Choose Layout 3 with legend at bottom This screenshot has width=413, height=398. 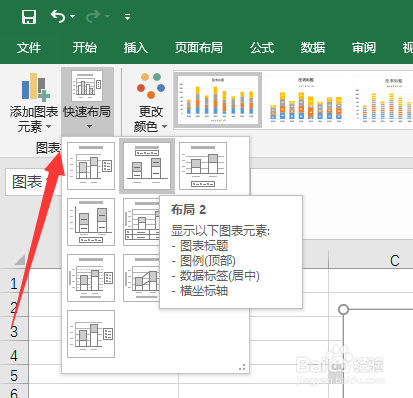coord(203,166)
